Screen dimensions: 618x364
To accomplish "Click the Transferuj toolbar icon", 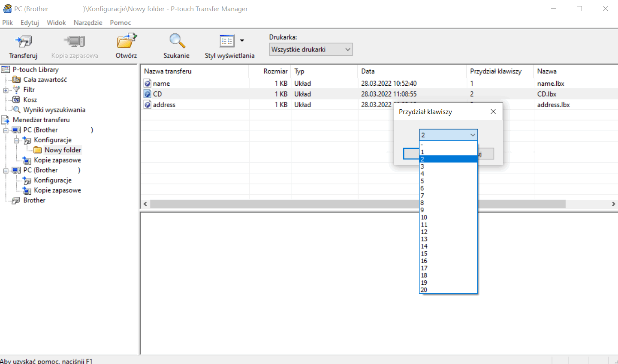I will pos(23,42).
